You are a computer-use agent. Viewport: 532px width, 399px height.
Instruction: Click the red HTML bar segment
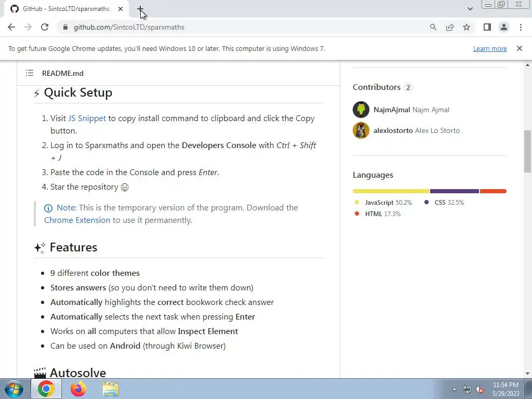click(x=494, y=191)
